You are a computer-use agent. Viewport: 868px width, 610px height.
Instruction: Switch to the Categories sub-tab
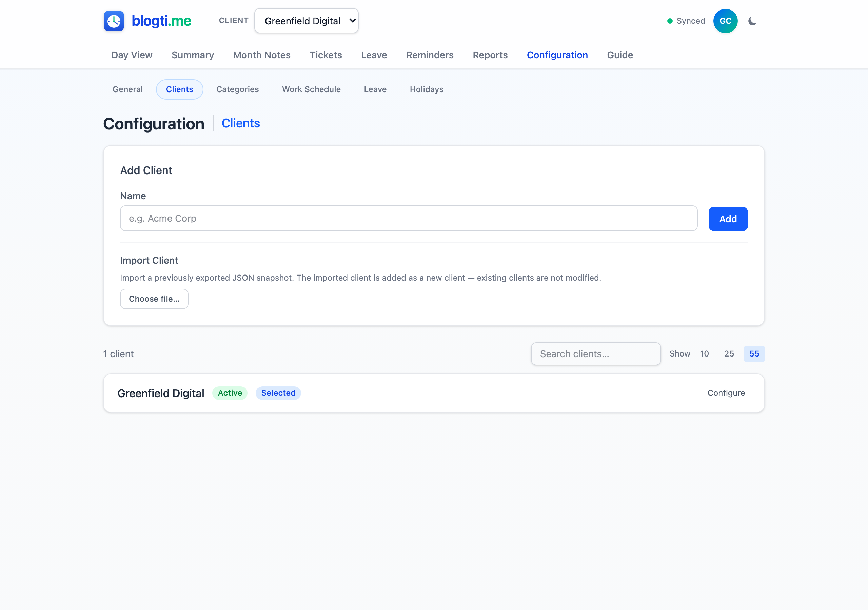coord(237,89)
